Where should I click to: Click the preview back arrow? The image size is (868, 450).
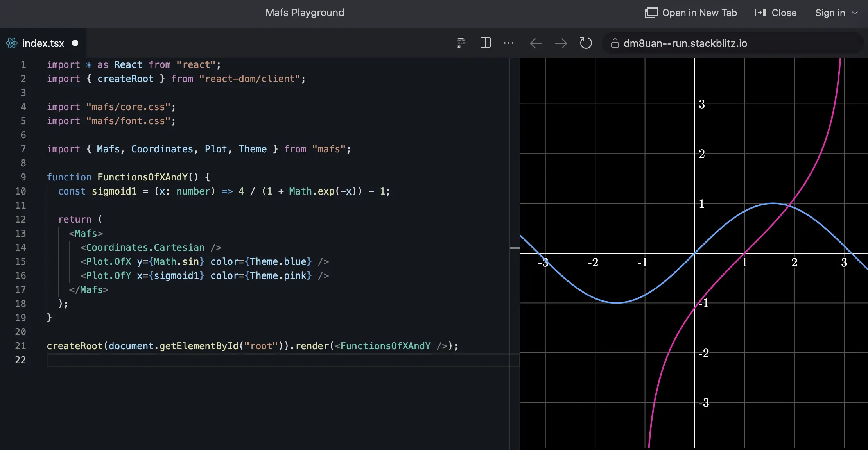coord(536,43)
